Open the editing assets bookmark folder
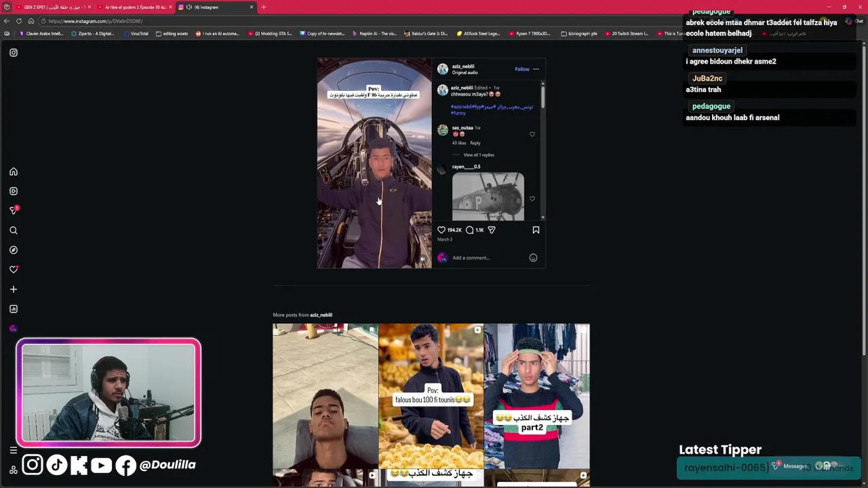The height and width of the screenshot is (488, 868). pyautogui.click(x=172, y=33)
